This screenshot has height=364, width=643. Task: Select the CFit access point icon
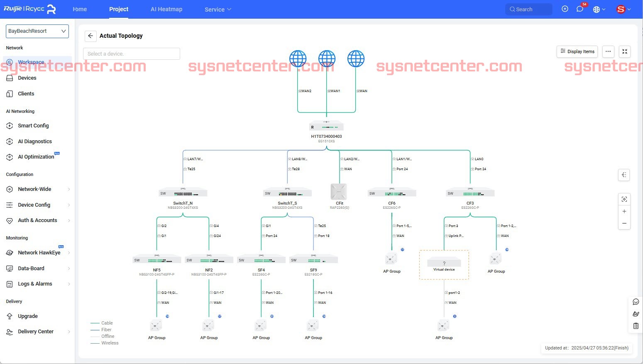coord(339,192)
